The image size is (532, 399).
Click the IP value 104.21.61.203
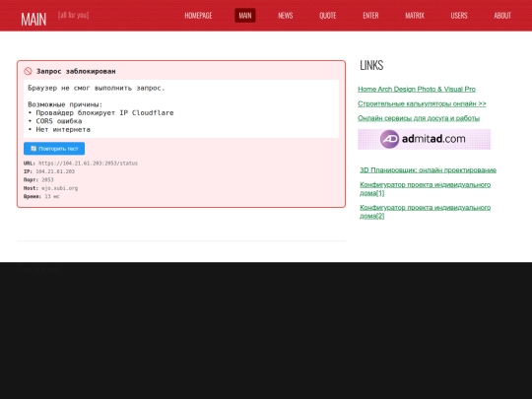pos(55,171)
